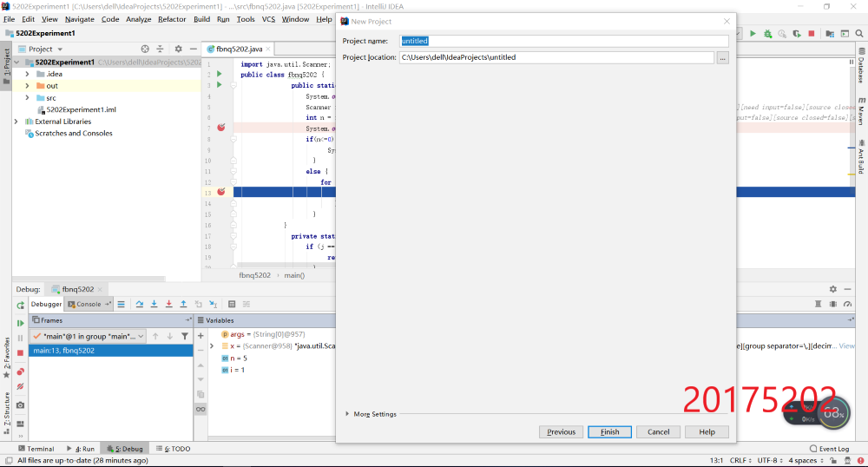Click Cancel button in New Project dialog
Viewport: 868px width, 467px height.
pos(658,432)
